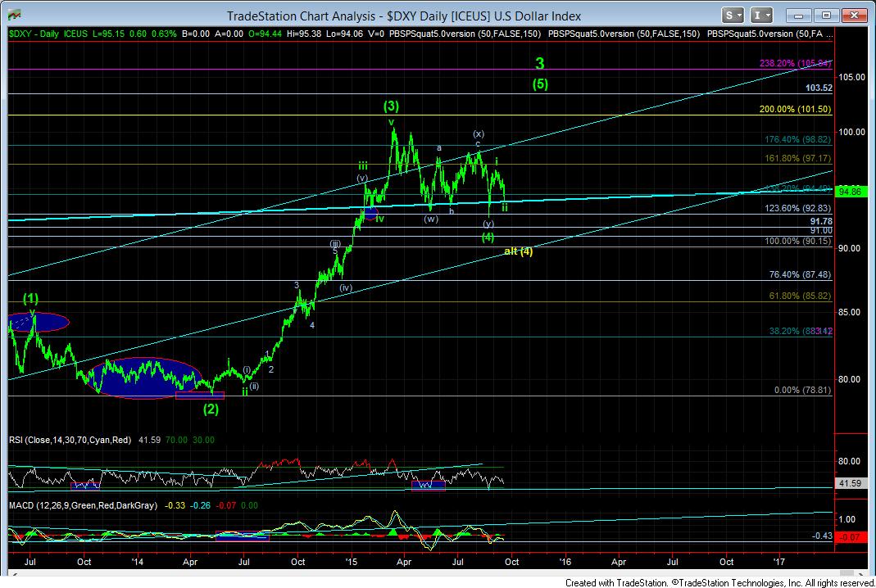Open the I dropdown button

tap(761, 16)
